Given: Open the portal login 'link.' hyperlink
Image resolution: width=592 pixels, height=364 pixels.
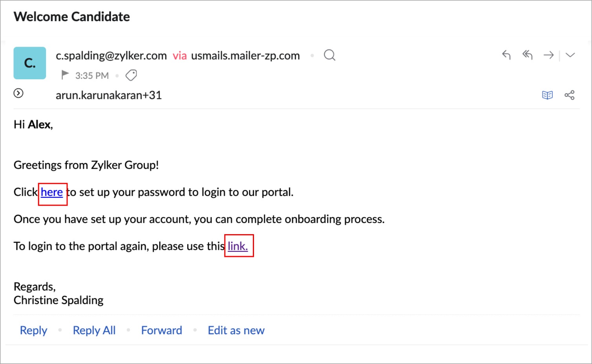Looking at the screenshot, I should pos(238,246).
